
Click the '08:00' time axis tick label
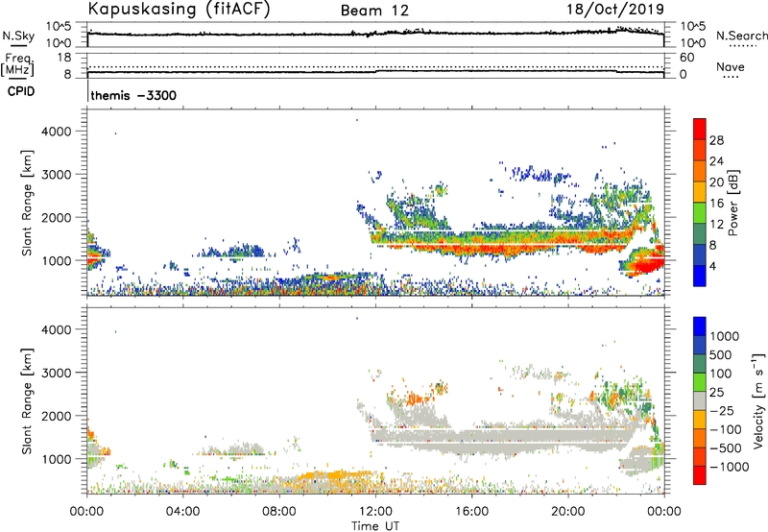[278, 512]
